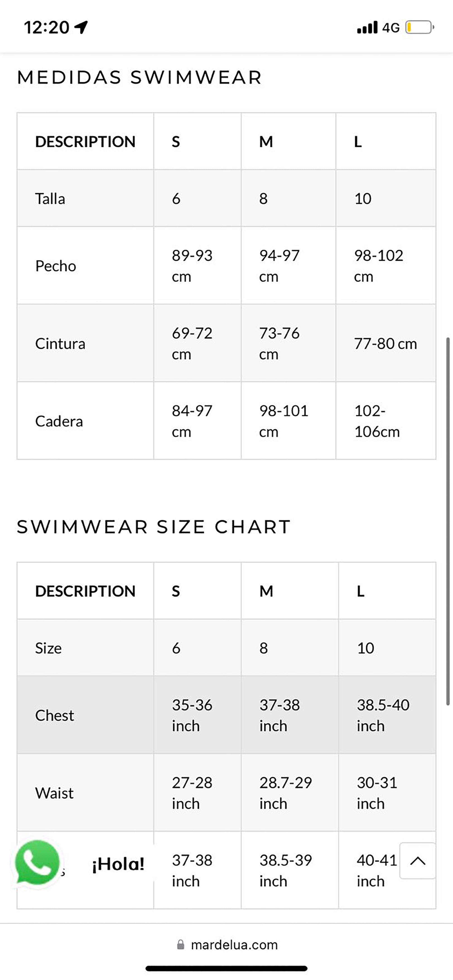453x980 pixels.
Task: Tap the Pecho row label
Action: [x=55, y=266]
